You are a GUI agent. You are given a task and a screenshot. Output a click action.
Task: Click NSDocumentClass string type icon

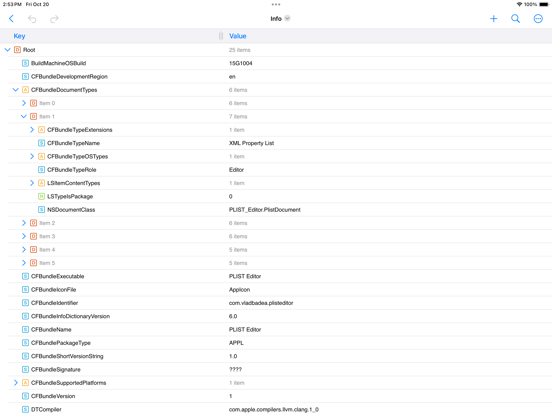click(42, 210)
